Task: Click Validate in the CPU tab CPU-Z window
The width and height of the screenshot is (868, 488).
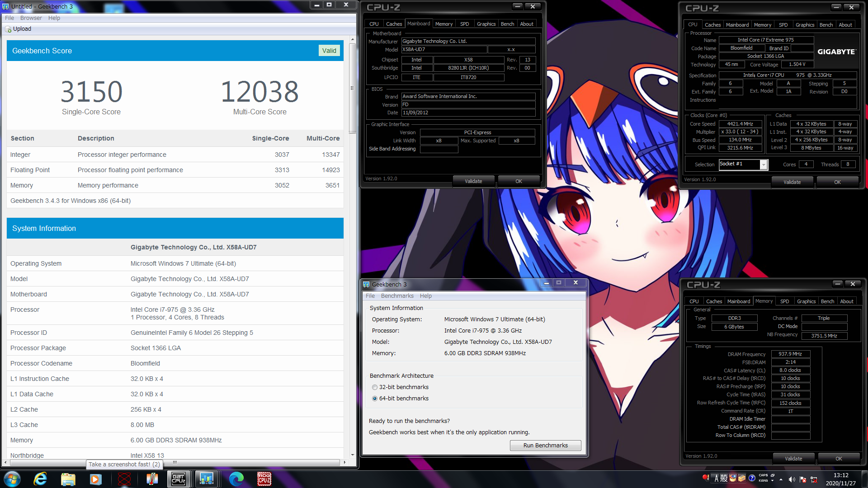Action: [x=792, y=182]
